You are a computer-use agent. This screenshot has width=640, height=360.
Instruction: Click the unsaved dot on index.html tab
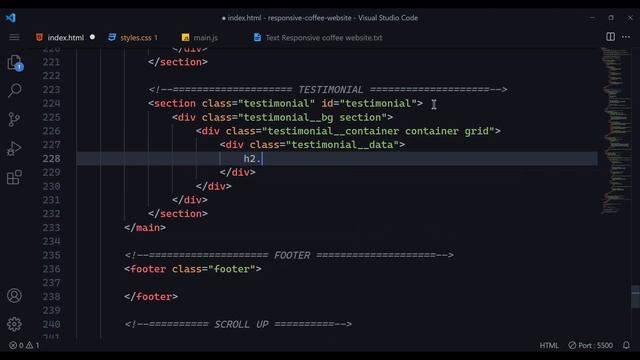pos(92,37)
